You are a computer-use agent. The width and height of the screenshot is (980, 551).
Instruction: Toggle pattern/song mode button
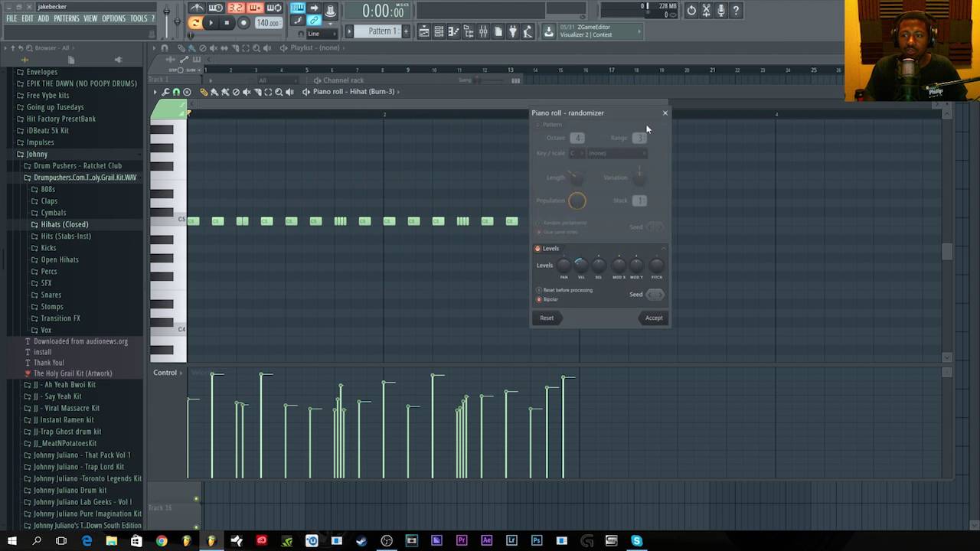194,23
